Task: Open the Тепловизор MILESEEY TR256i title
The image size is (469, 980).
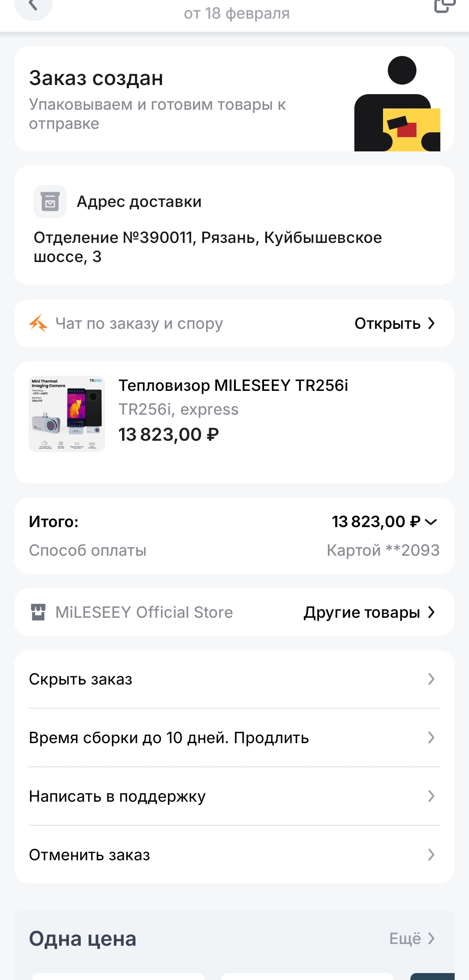Action: [233, 385]
